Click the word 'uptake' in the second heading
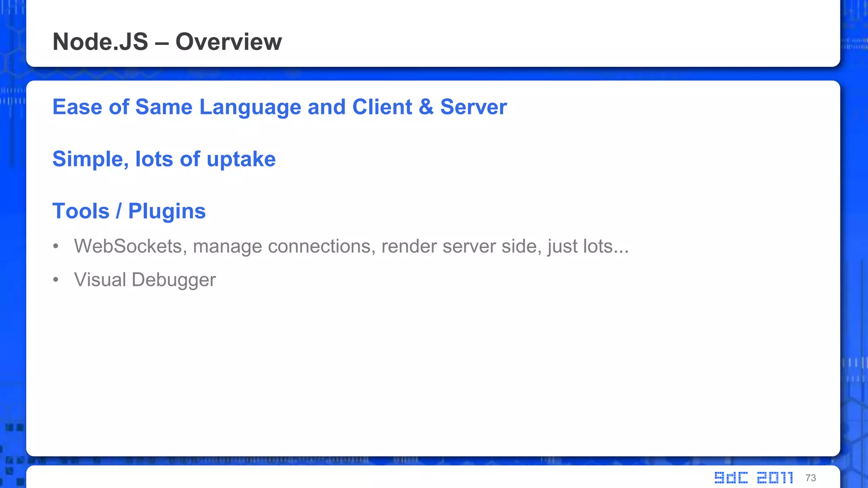 click(x=241, y=159)
